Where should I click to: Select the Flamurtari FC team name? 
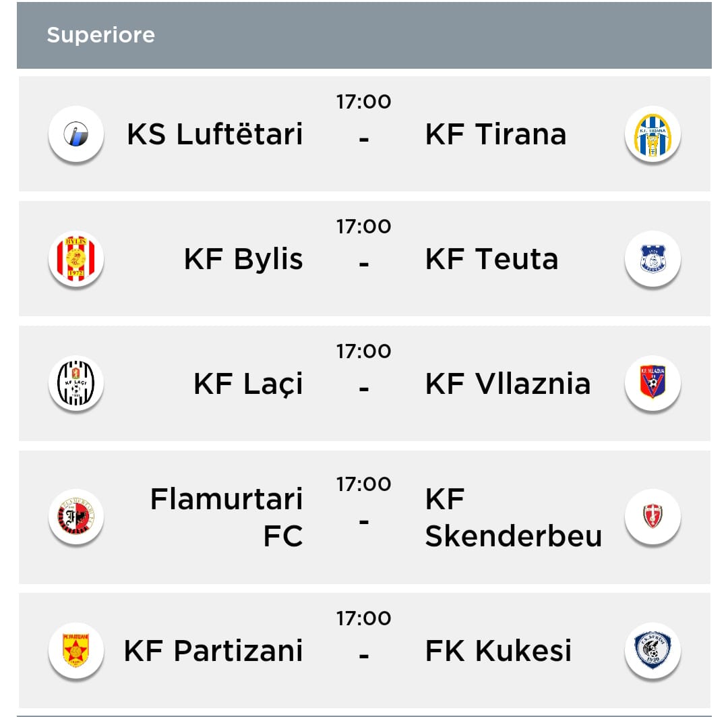point(226,517)
